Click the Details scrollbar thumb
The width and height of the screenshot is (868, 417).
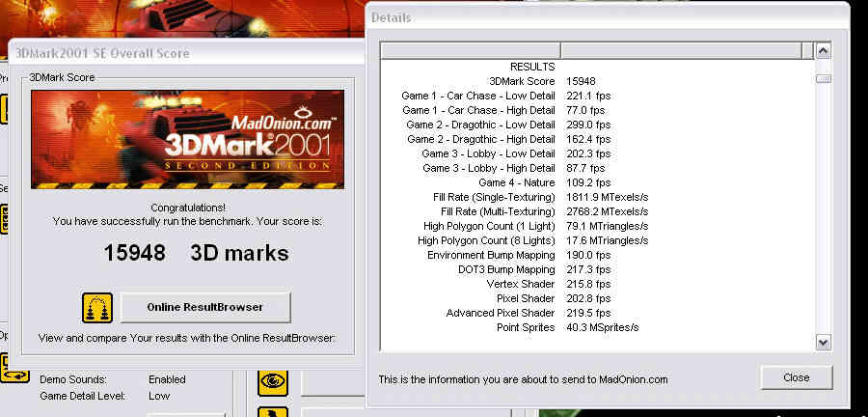pyautogui.click(x=824, y=79)
